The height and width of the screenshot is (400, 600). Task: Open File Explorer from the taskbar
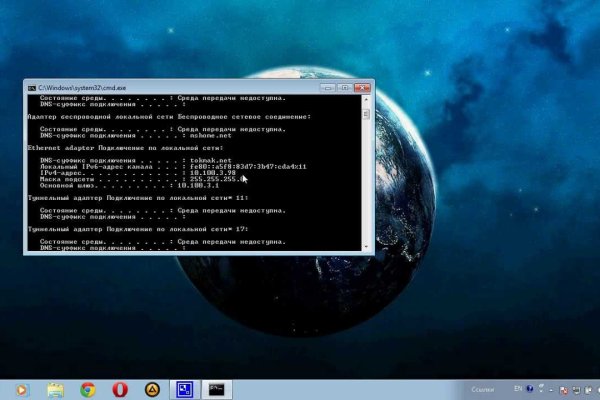[x=56, y=388]
